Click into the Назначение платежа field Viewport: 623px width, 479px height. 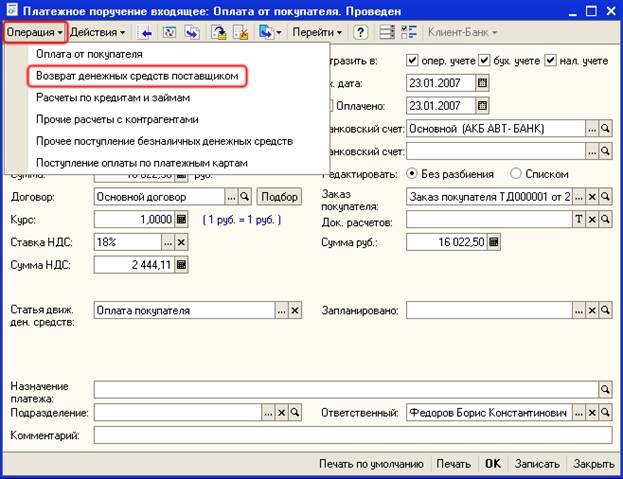pyautogui.click(x=346, y=390)
